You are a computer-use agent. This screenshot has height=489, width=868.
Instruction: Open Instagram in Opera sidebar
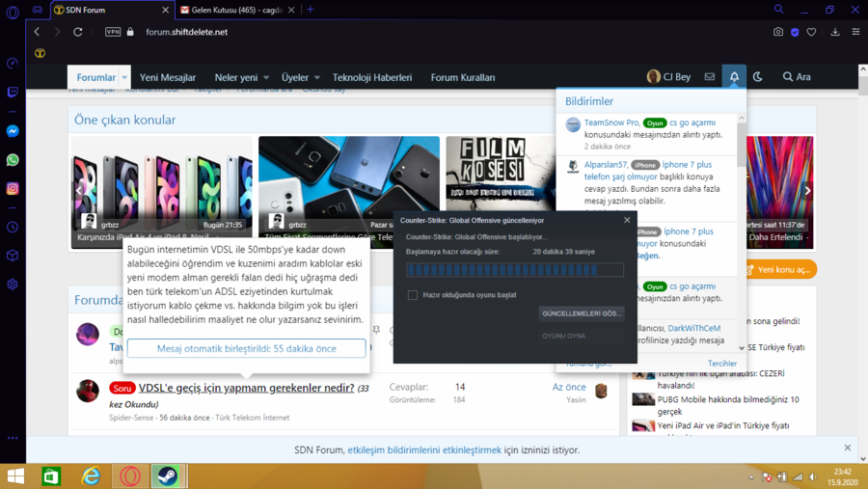[13, 189]
